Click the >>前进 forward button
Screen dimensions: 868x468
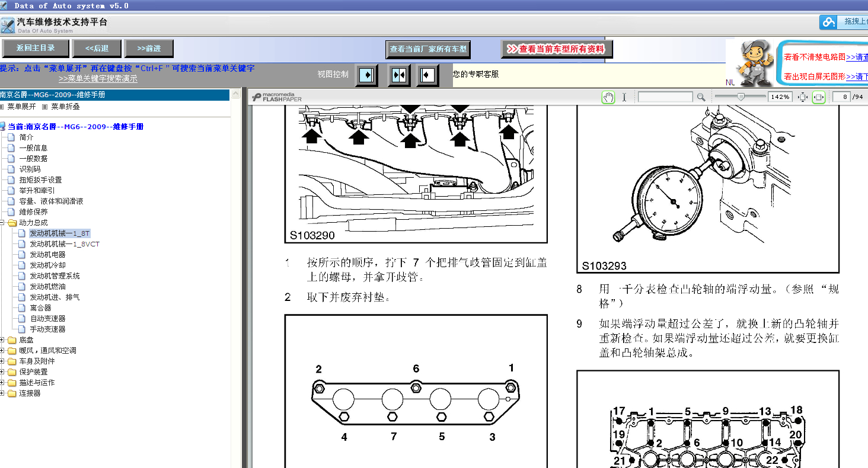click(x=149, y=49)
